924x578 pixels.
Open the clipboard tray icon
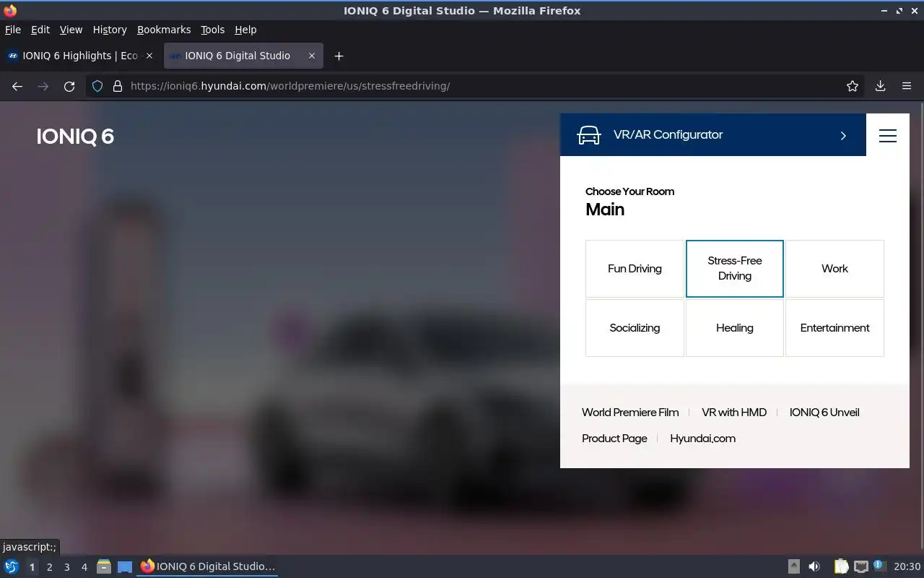click(x=842, y=566)
